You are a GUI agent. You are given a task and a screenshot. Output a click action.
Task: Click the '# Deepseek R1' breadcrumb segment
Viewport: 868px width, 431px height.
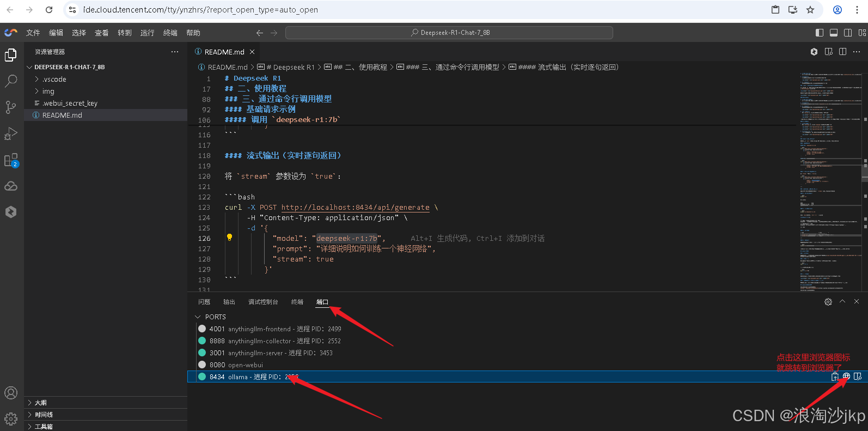point(286,67)
